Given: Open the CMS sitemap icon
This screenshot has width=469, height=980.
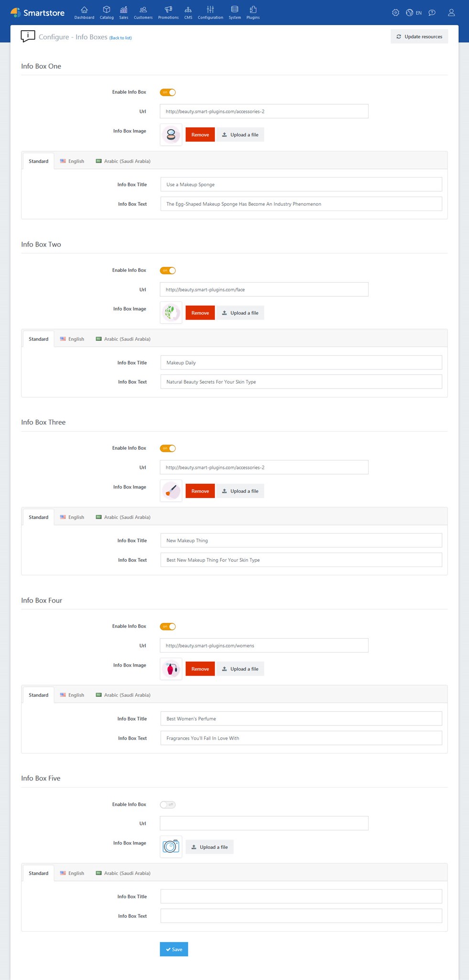Looking at the screenshot, I should [x=188, y=10].
